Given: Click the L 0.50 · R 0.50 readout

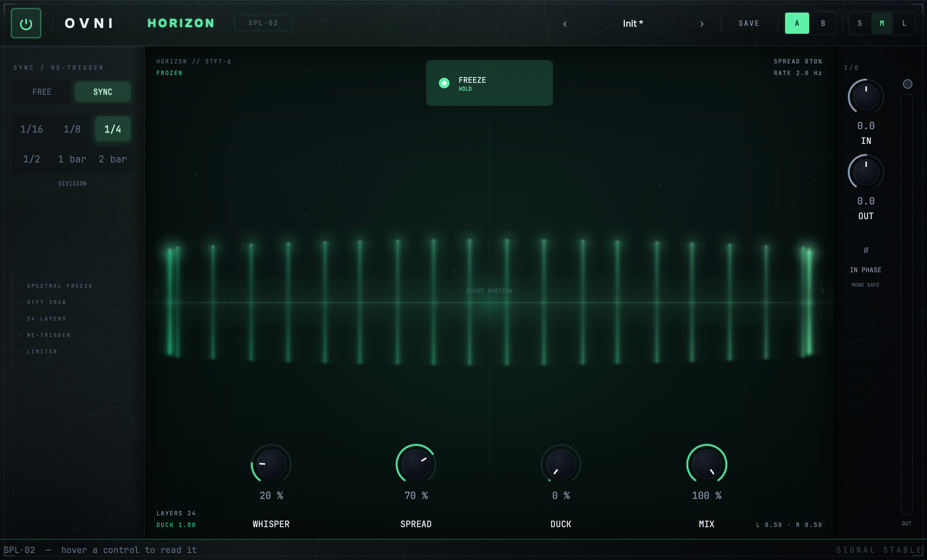Looking at the screenshot, I should pos(789,525).
